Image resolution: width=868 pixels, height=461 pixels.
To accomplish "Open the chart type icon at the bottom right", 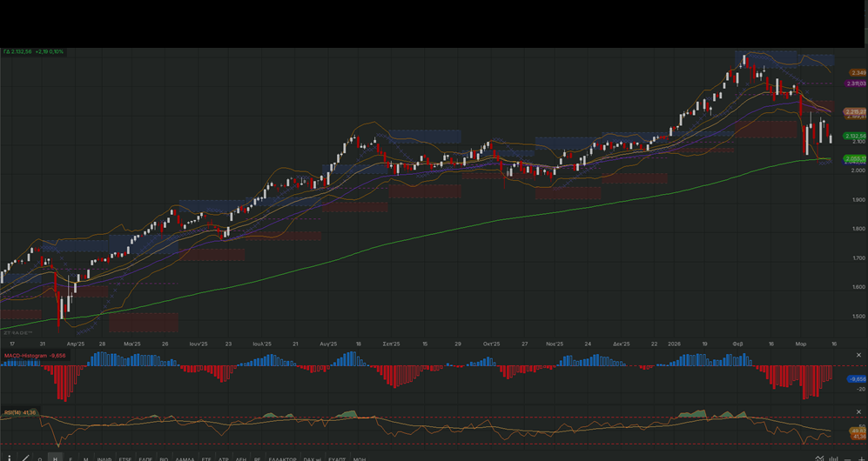I will coord(819,458).
